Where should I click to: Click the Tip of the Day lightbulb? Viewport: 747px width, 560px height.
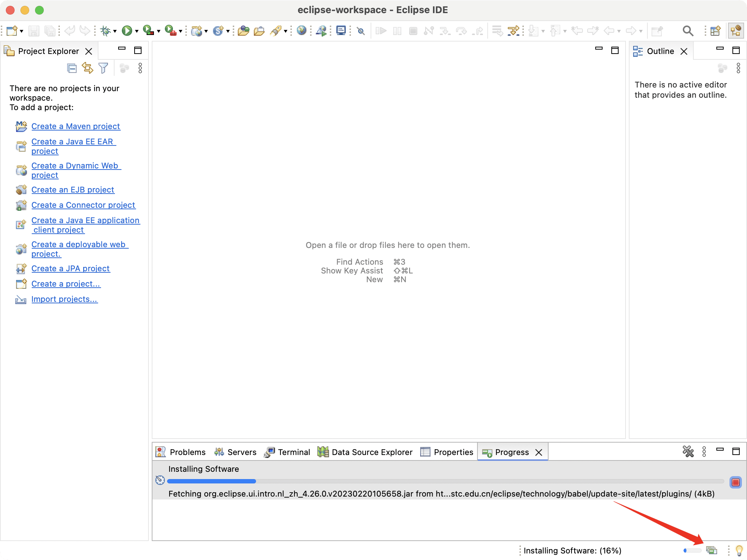point(739,550)
